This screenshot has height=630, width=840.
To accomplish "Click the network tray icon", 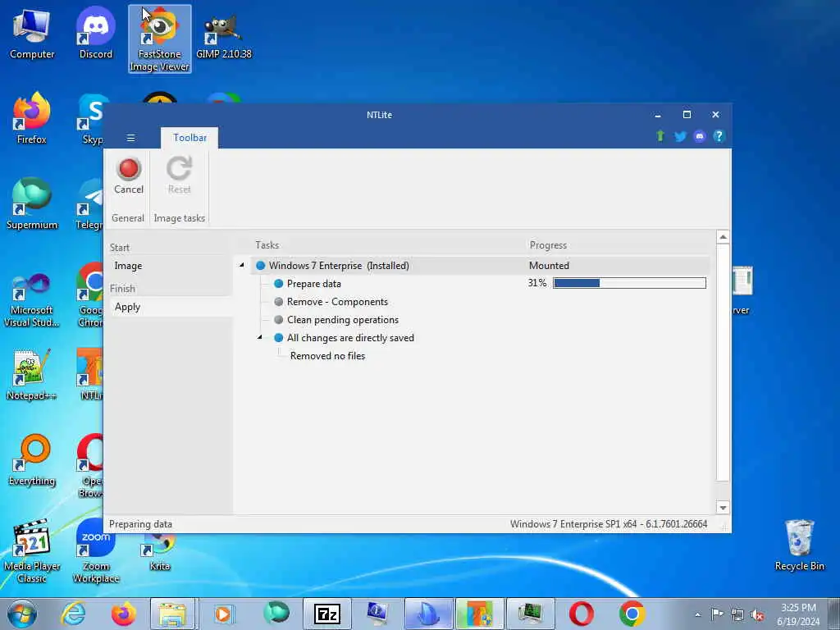I will (737, 614).
